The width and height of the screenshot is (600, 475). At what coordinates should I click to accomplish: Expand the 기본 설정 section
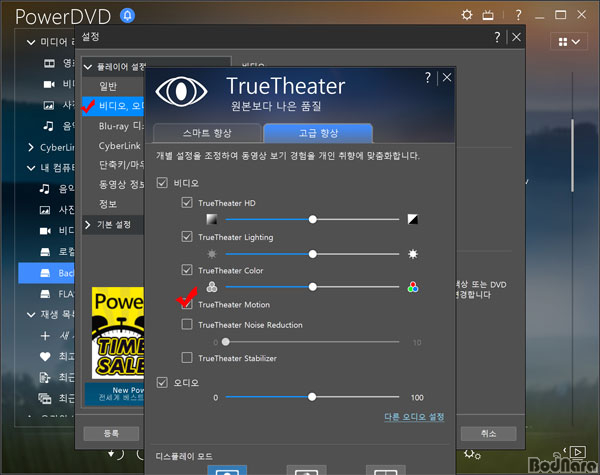88,224
